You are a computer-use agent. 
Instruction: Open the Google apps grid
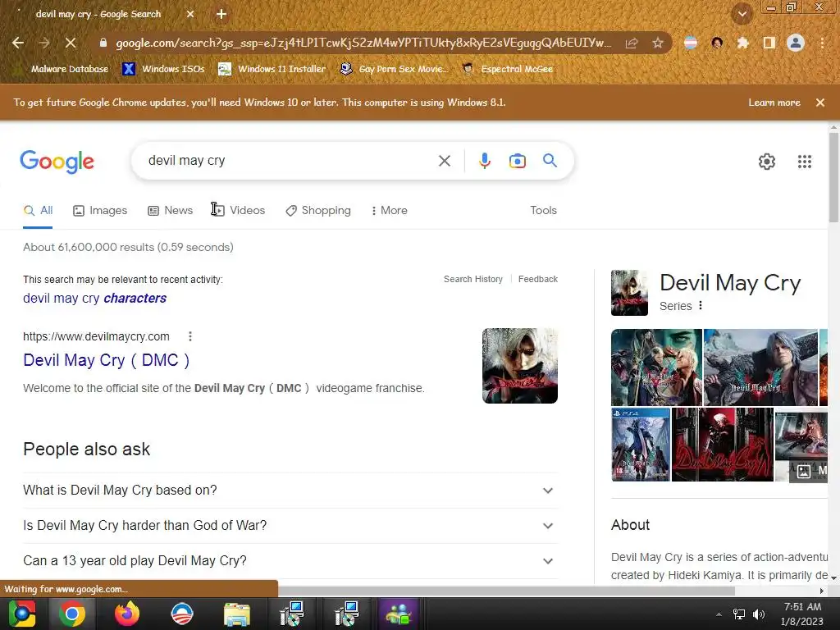[804, 162]
